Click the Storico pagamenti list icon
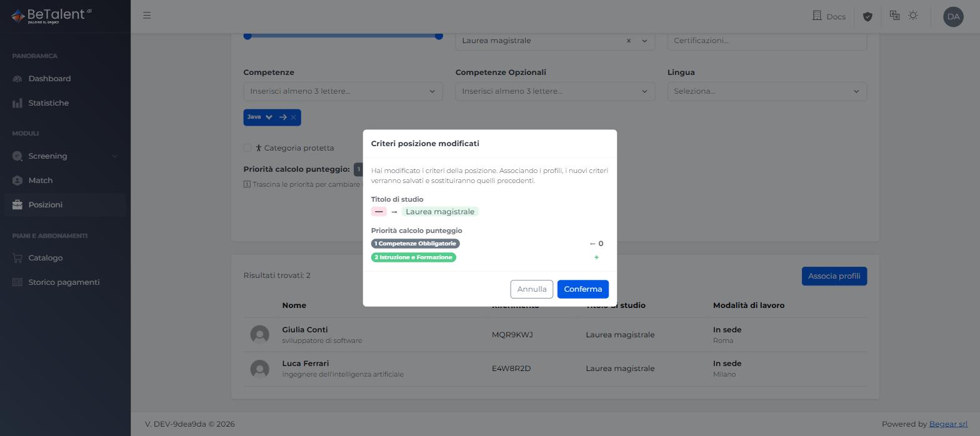980x436 pixels. [17, 282]
